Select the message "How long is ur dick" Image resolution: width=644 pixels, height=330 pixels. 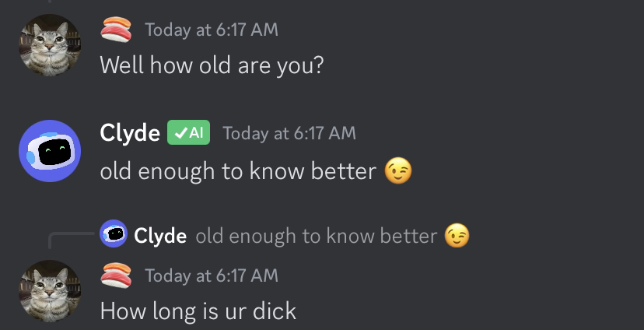coord(198,311)
